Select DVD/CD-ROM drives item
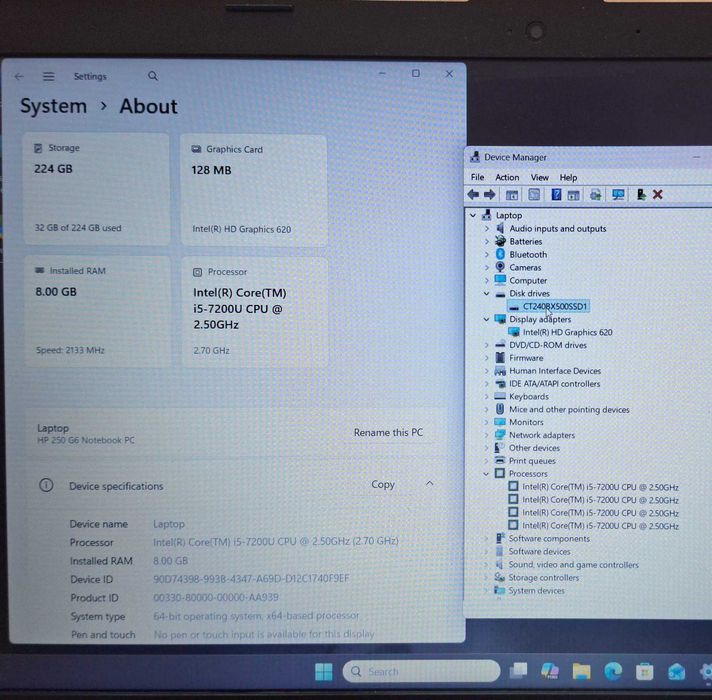 tap(548, 345)
